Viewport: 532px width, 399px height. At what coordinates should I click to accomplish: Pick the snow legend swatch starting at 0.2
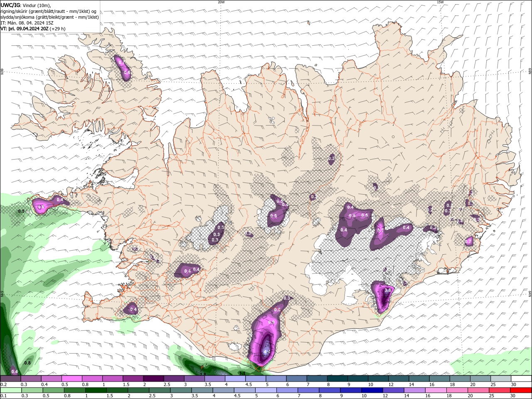(x=10, y=379)
